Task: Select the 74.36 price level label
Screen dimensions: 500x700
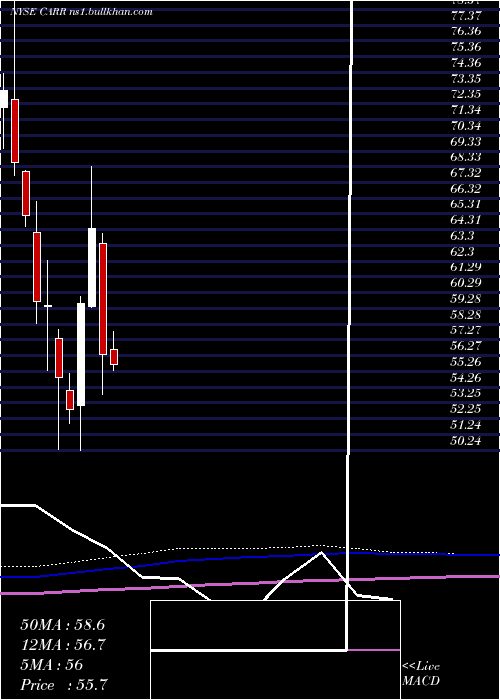Action: 465,63
